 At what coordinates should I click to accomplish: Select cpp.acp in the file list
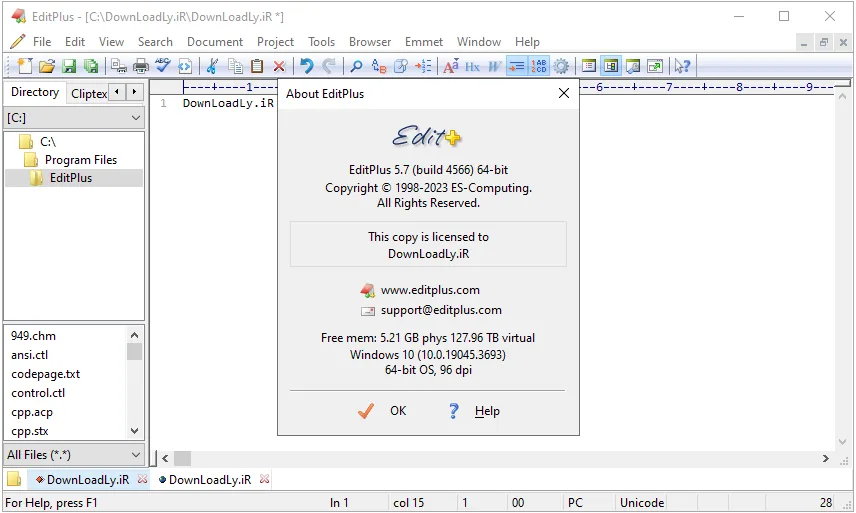[32, 412]
